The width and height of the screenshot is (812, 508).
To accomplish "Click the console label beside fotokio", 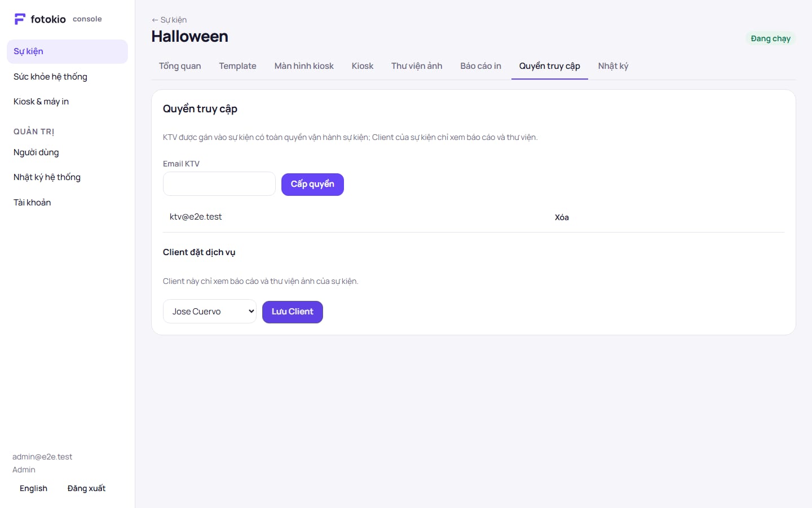I will [x=87, y=19].
